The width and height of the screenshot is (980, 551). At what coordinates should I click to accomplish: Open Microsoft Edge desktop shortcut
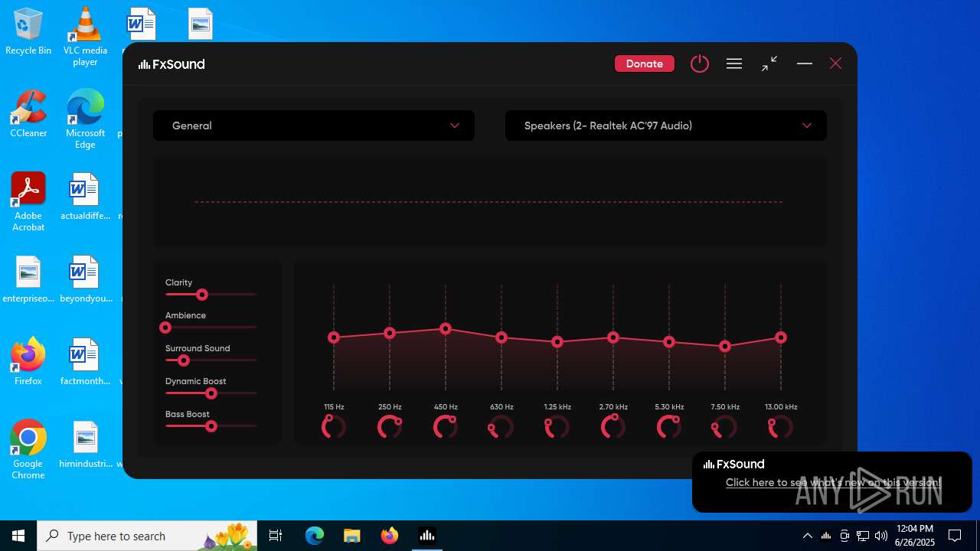tap(85, 119)
